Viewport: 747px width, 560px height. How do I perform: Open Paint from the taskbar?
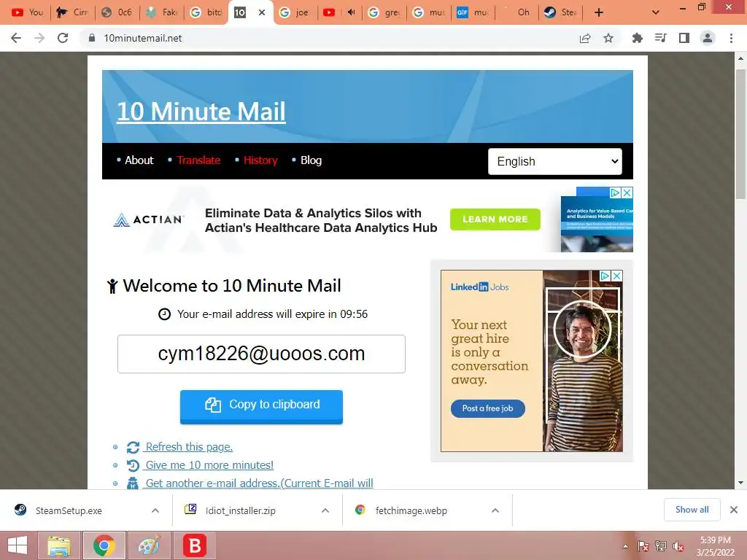(x=149, y=545)
